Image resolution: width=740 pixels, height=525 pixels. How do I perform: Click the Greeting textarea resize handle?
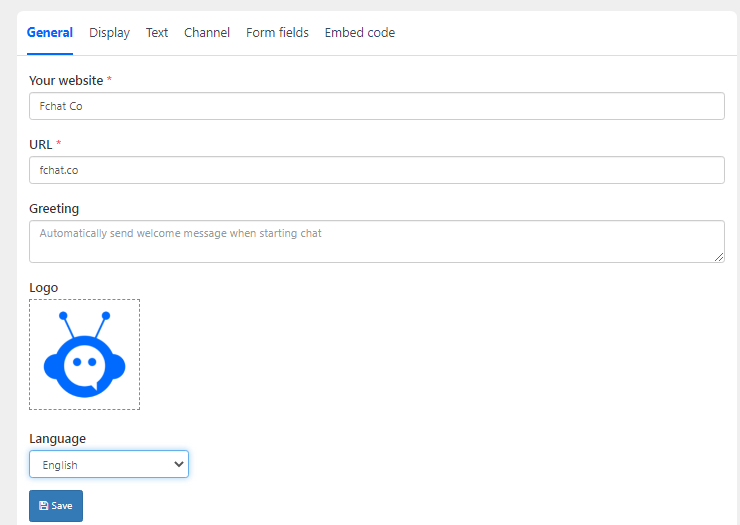[x=719, y=257]
